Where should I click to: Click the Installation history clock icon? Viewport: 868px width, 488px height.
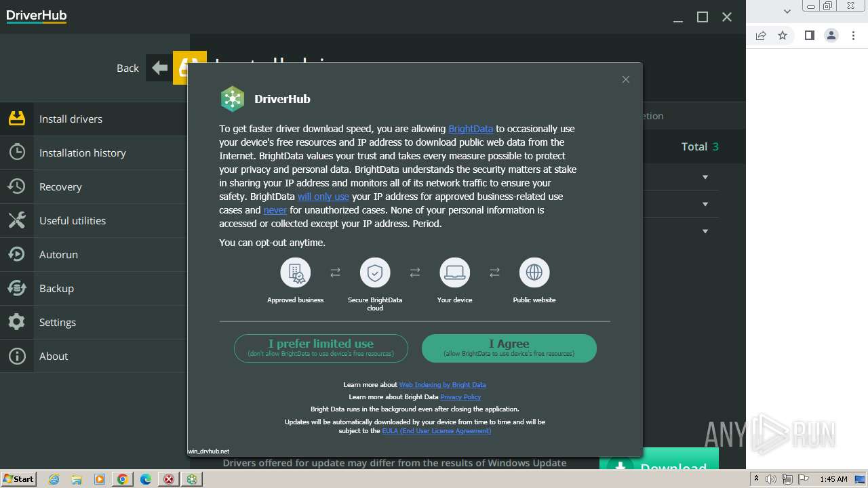pyautogui.click(x=17, y=152)
